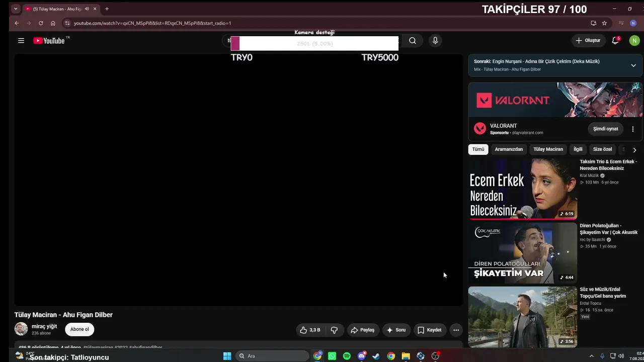644x362 pixels.
Task: Open more actions (three dots) under video
Action: 456,330
